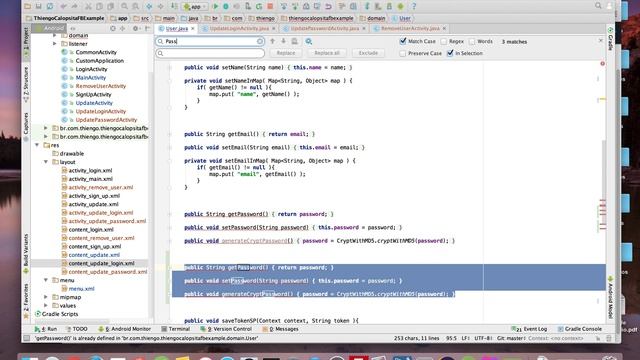Open menu.xml in menu folder
The image size is (640, 360).
click(81, 289)
